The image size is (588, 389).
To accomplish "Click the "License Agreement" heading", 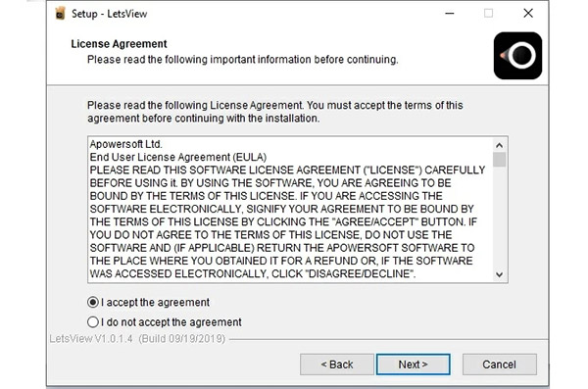I will click(119, 44).
